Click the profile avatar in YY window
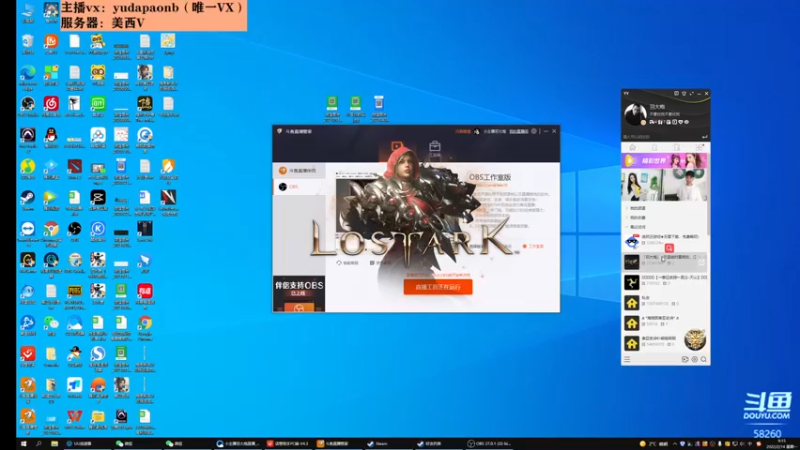Image resolution: width=800 pixels, height=450 pixels. point(635,114)
